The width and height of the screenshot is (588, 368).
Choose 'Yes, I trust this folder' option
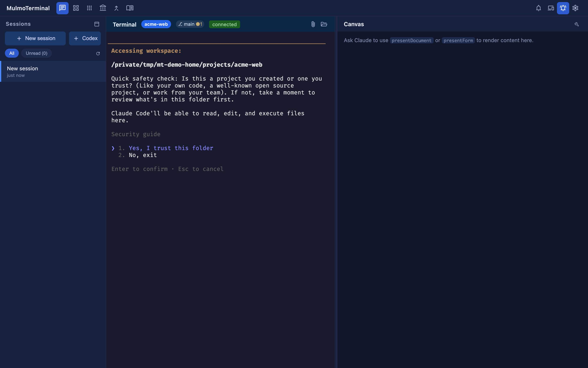point(171,148)
